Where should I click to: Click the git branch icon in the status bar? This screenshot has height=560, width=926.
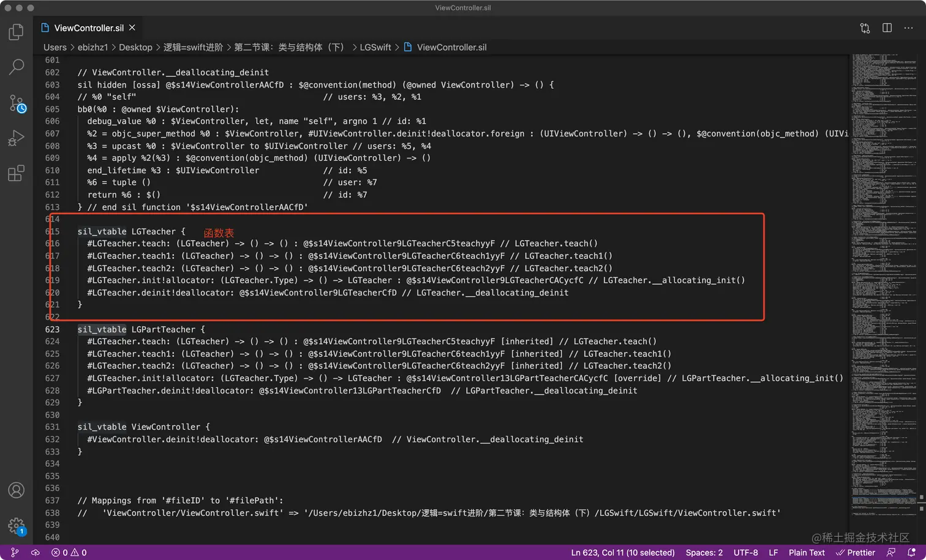point(15,553)
